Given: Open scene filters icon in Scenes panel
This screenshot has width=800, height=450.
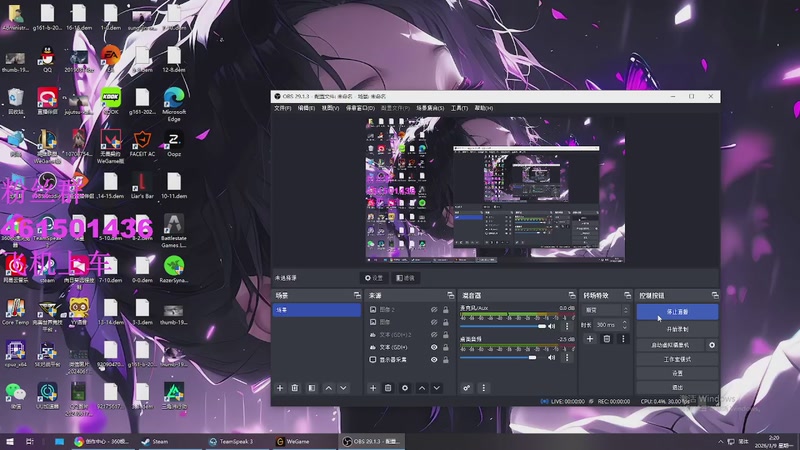Looking at the screenshot, I should tap(312, 388).
